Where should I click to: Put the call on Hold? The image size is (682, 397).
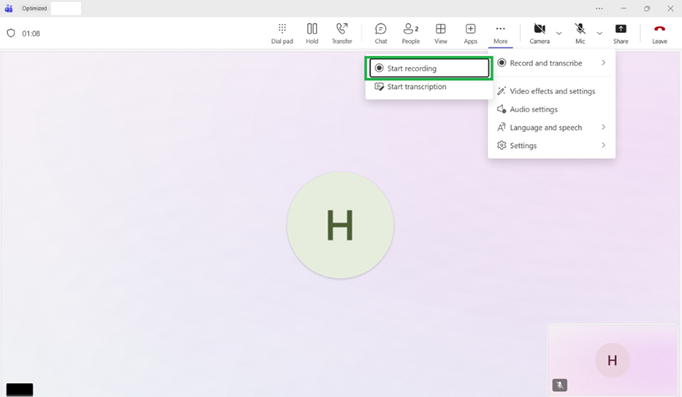pyautogui.click(x=312, y=33)
